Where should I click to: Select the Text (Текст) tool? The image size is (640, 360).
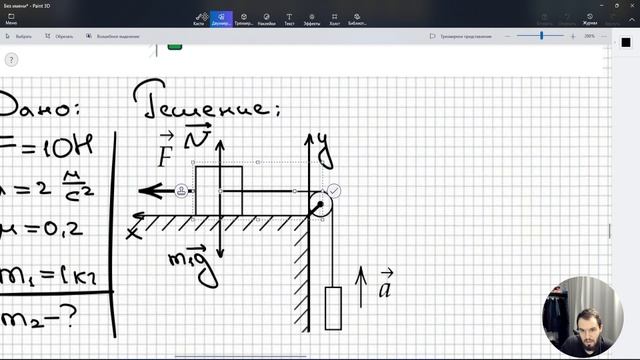289,19
